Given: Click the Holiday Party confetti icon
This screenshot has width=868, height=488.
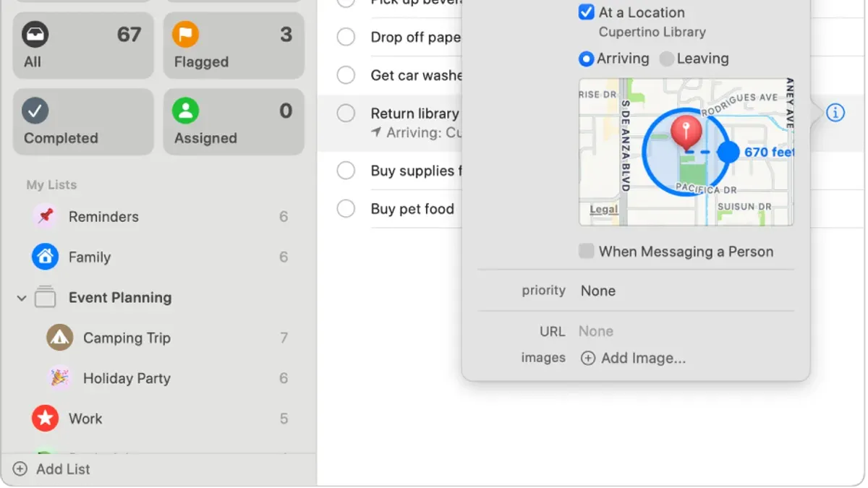Looking at the screenshot, I should pyautogui.click(x=60, y=378).
